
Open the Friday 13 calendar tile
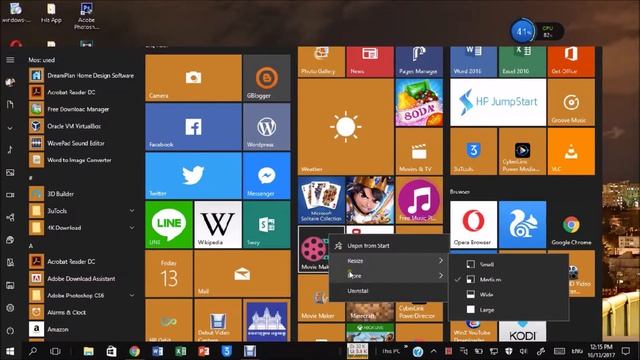point(169,273)
